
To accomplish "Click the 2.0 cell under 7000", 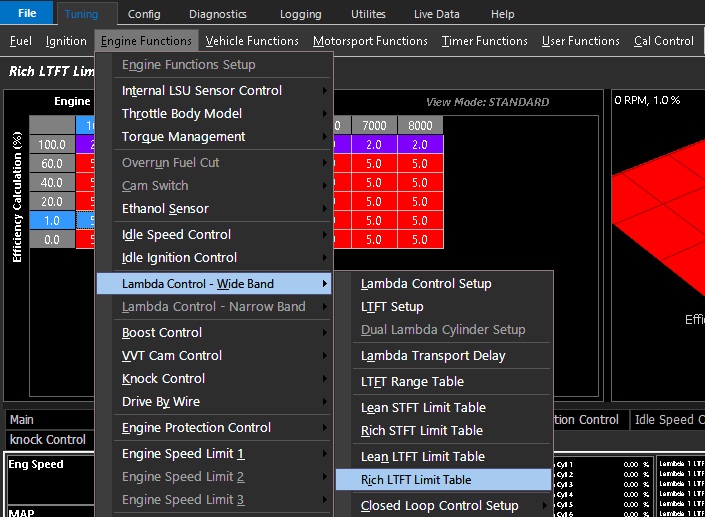I will click(374, 145).
